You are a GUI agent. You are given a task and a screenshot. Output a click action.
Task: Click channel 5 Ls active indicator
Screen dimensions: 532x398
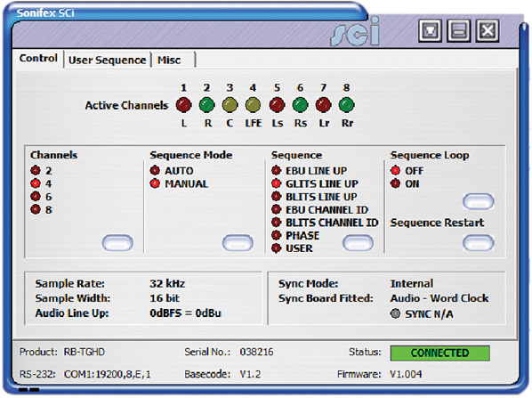pos(277,105)
